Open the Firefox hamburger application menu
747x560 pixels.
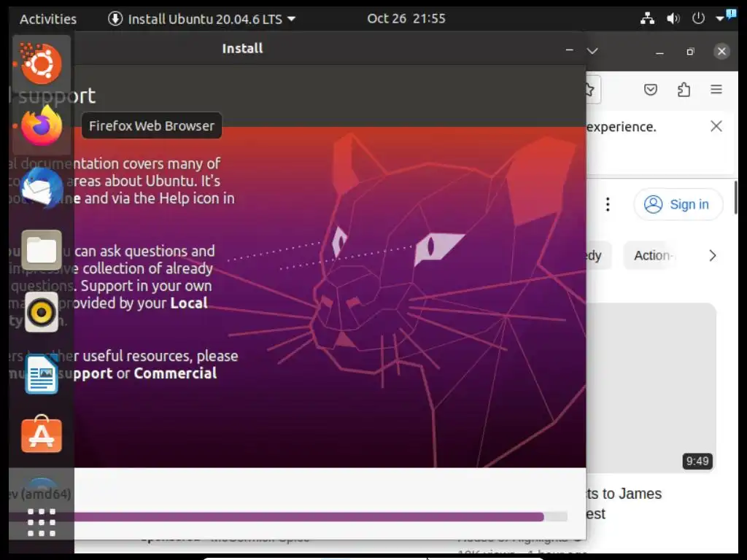716,90
